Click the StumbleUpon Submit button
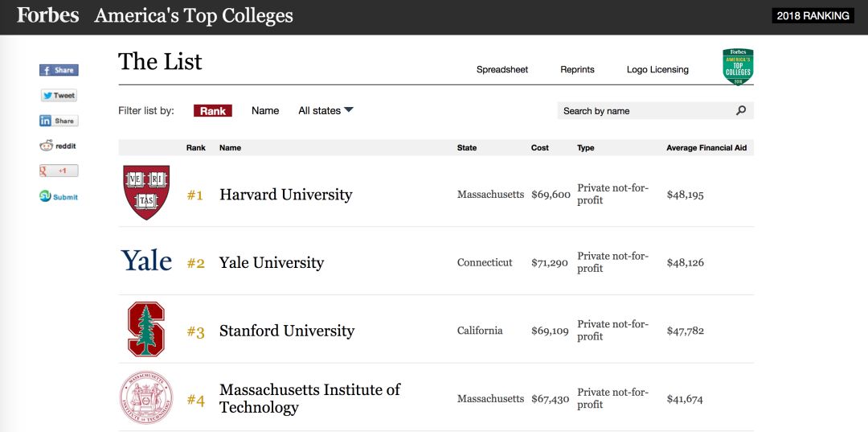Screen dimensions: 868x432 (x=59, y=196)
